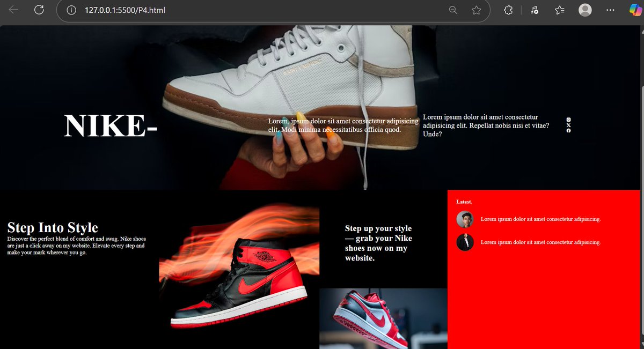The height and width of the screenshot is (349, 644).
Task: Go back using the browser back arrow
Action: pyautogui.click(x=14, y=10)
